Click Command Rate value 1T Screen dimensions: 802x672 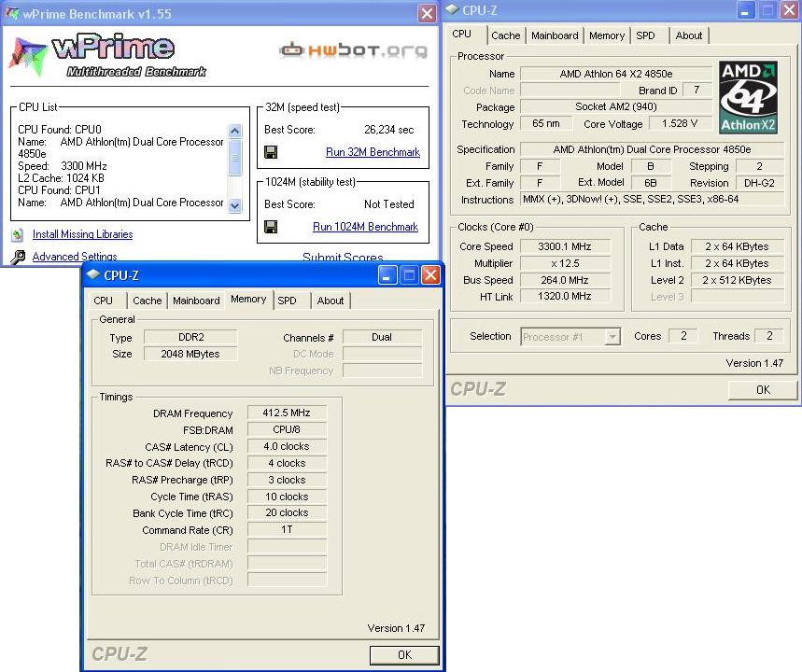pos(287,529)
